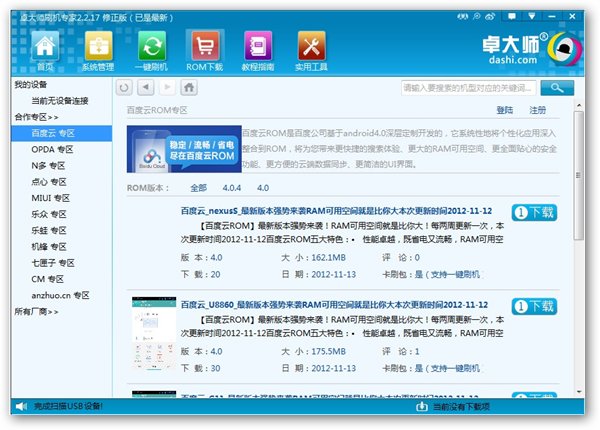Click the 175.5MB size value
The height and width of the screenshot is (430, 600).
[328, 352]
